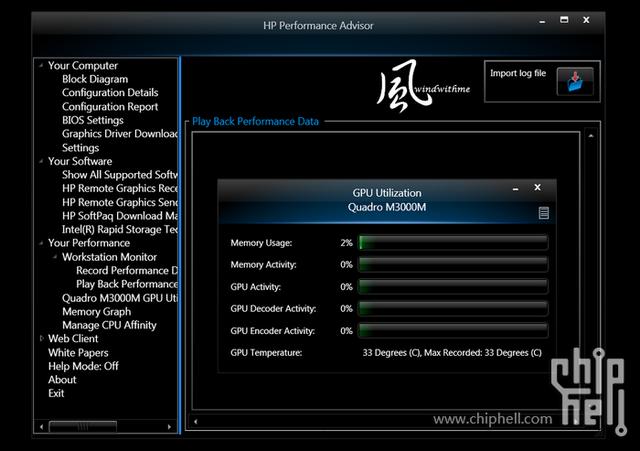Image resolution: width=640 pixels, height=451 pixels.
Task: Click the GPU Temperature 33 Degrees reading
Action: 452,353
